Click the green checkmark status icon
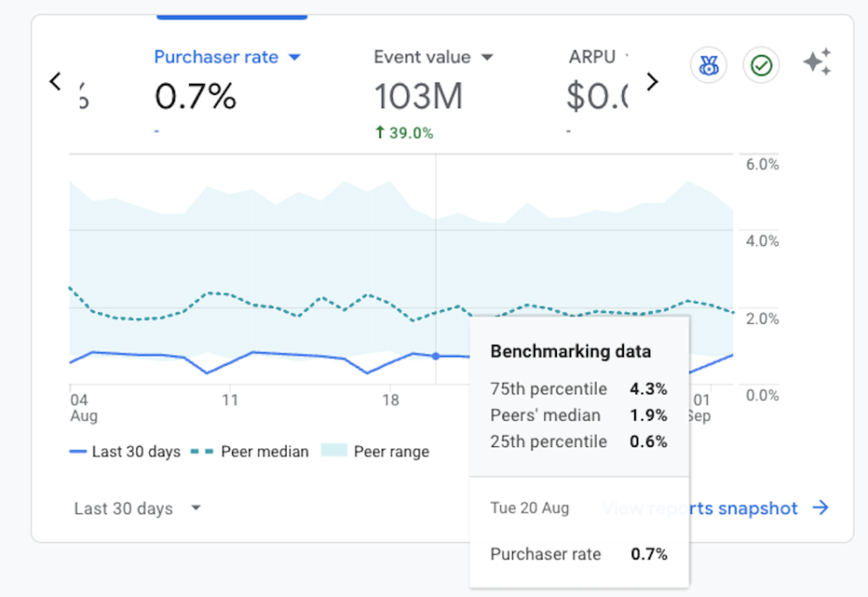868x597 pixels. pyautogui.click(x=760, y=64)
